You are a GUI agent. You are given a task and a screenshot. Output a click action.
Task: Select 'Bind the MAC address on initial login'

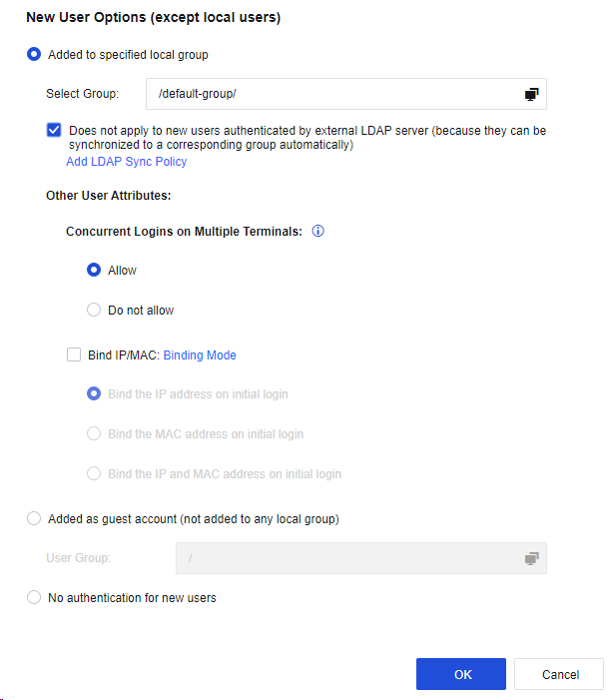click(94, 433)
